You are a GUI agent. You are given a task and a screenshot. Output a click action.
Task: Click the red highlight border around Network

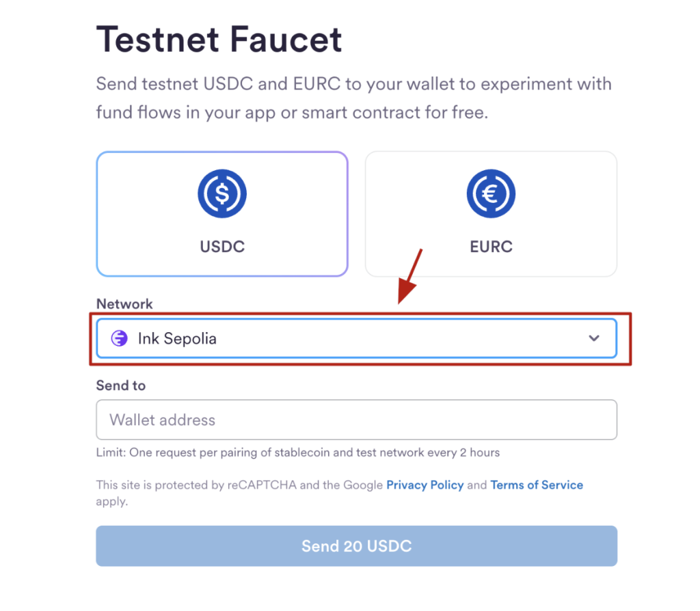pyautogui.click(x=630, y=338)
